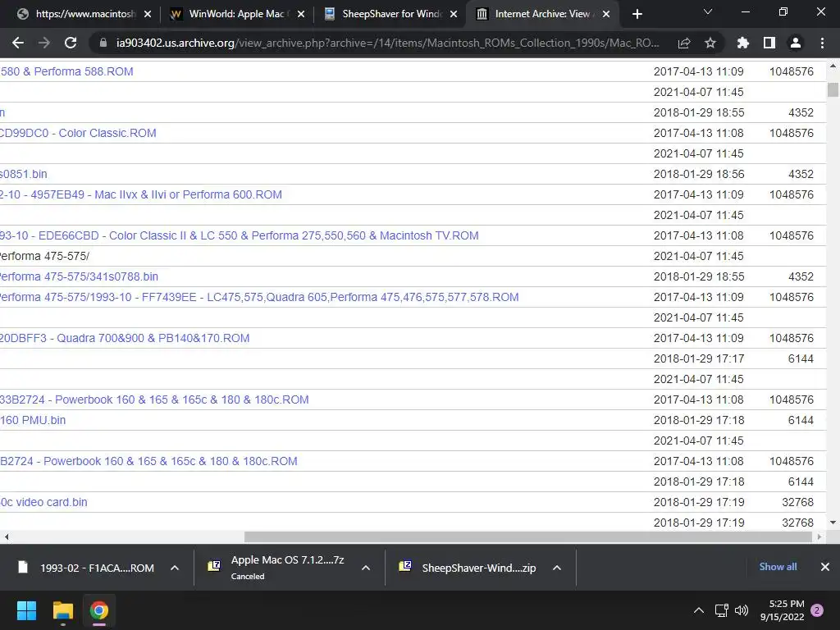Reload the archive page
The image size is (840, 630).
point(71,43)
